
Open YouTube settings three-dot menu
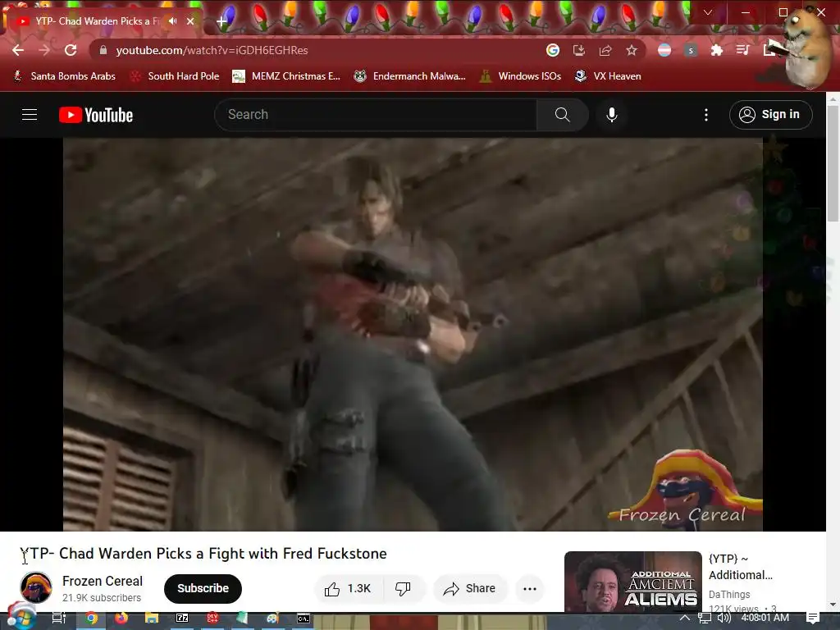[x=706, y=115]
